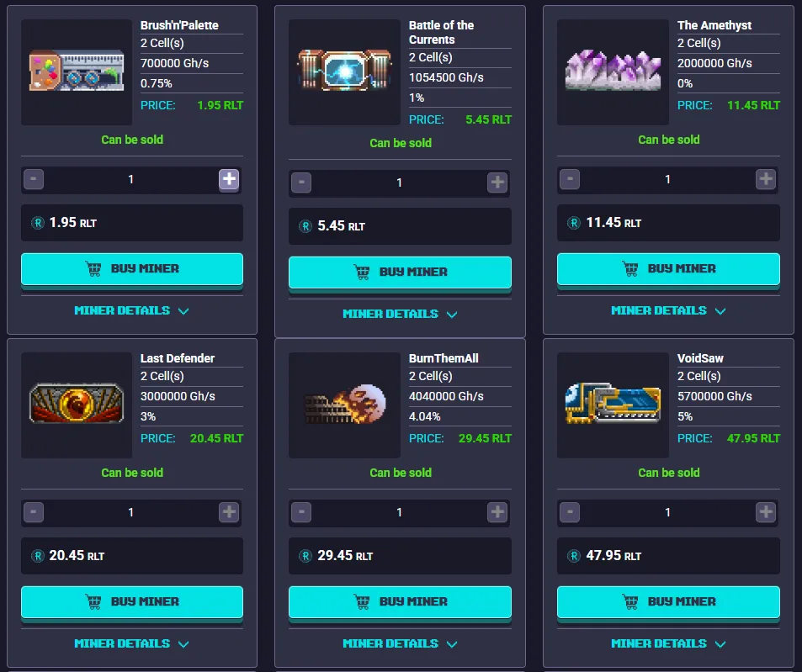802x672 pixels.
Task: Click the BurnThemAll quantity field
Action: click(400, 512)
